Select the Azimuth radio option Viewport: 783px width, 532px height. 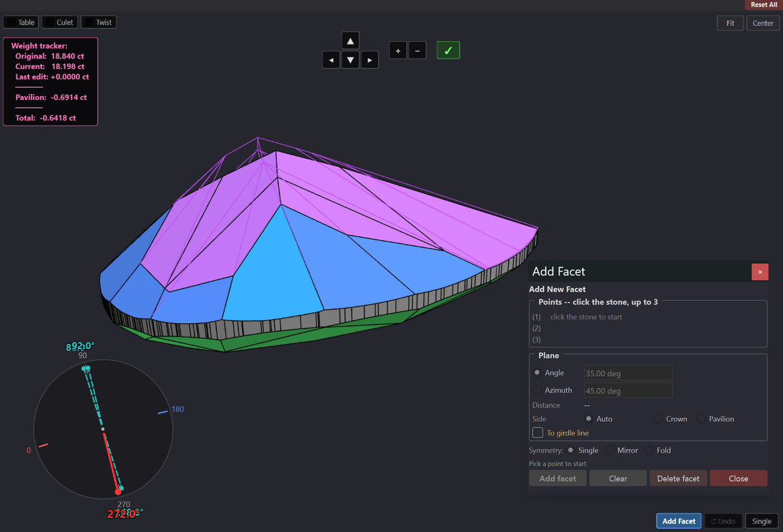(537, 390)
